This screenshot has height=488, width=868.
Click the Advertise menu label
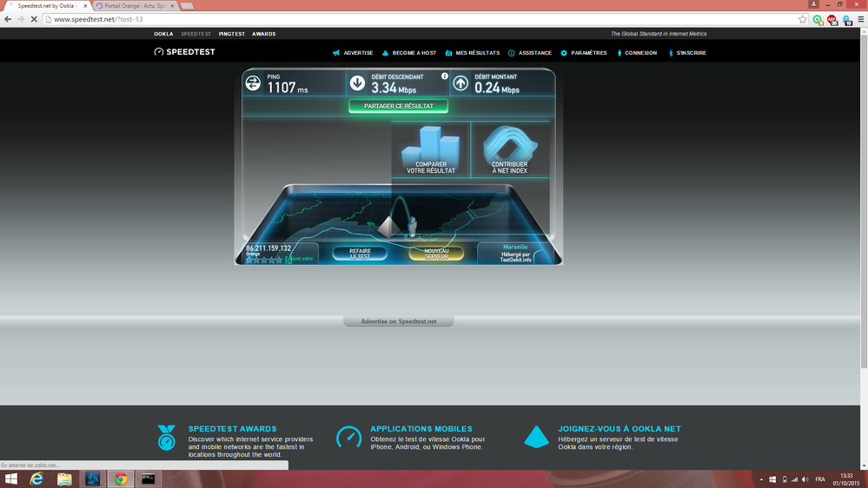pos(358,53)
